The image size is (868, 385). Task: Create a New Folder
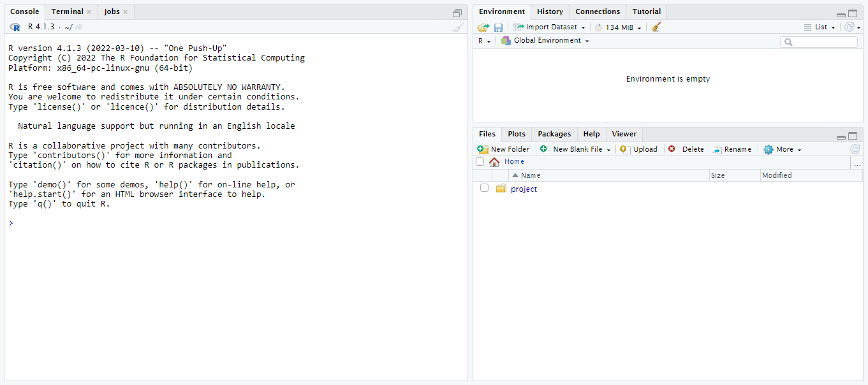[504, 149]
